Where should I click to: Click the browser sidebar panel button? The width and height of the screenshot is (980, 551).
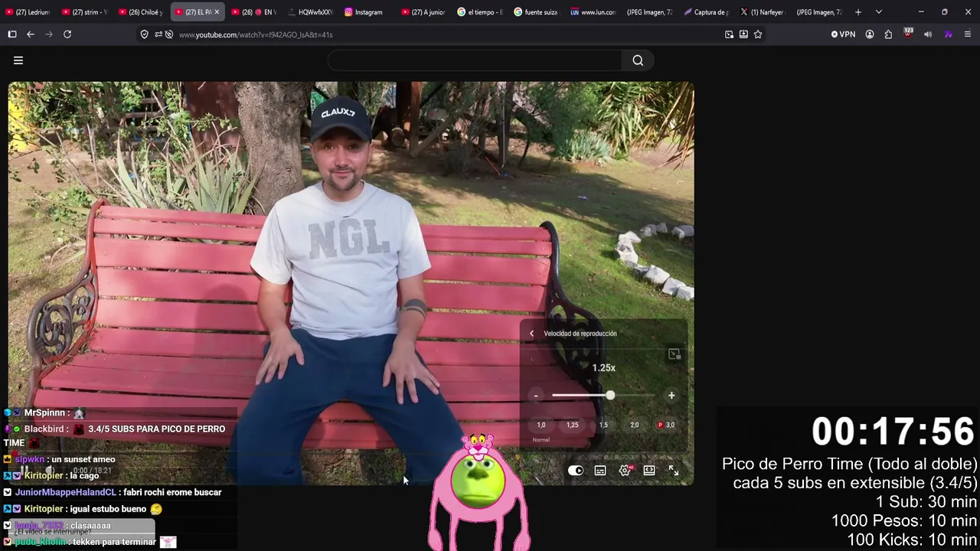coord(12,34)
